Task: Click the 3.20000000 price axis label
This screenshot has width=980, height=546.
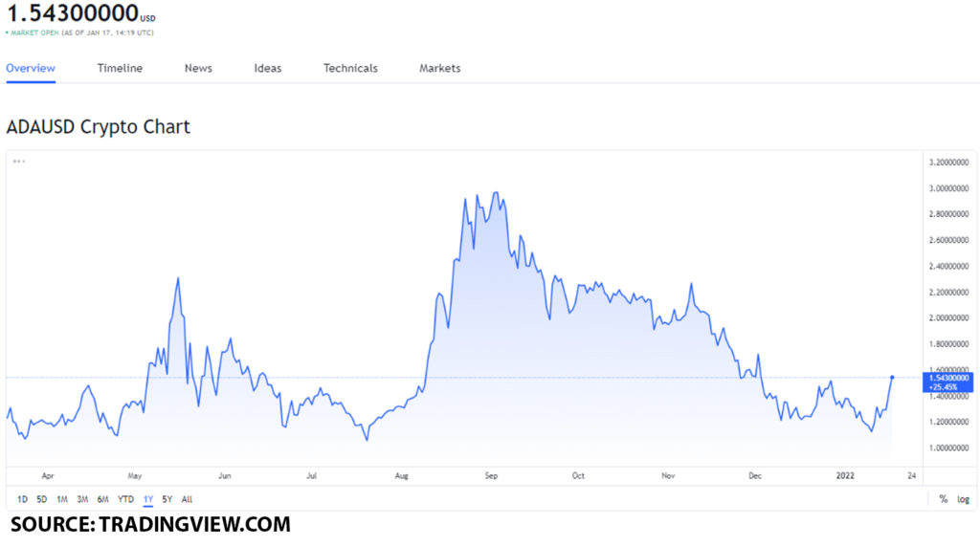Action: [x=948, y=163]
